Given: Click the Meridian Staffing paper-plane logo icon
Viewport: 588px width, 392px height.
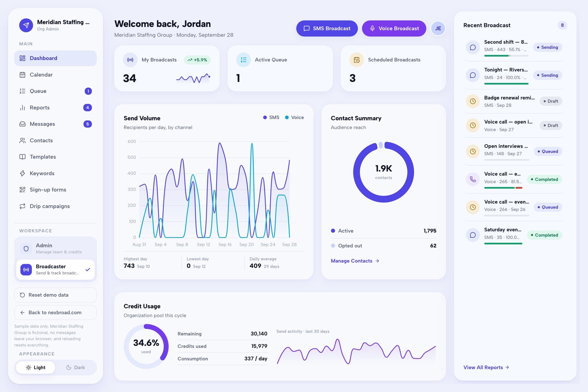Looking at the screenshot, I should click(26, 25).
